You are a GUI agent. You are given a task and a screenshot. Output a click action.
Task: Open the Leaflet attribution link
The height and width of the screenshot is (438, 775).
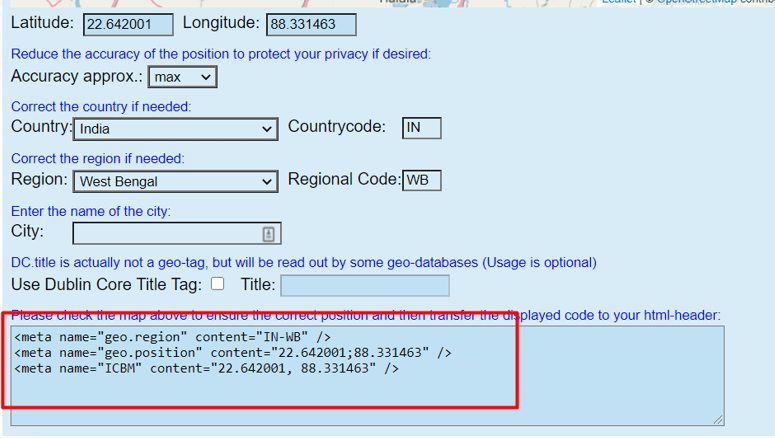[x=618, y=2]
